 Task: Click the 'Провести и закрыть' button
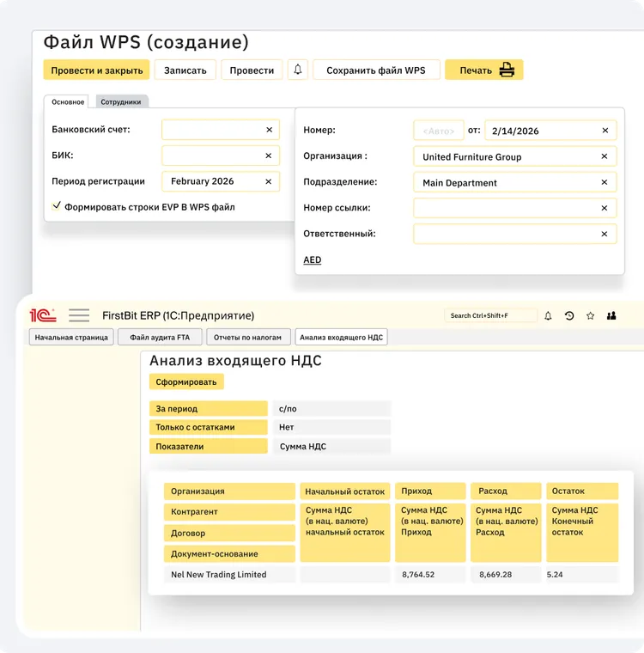coord(96,70)
